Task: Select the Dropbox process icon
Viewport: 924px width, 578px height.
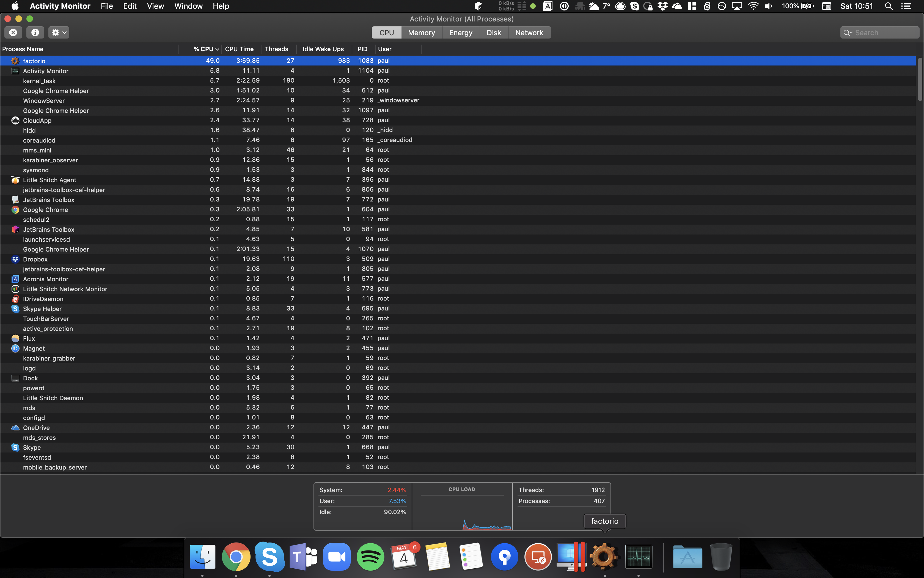Action: tap(15, 259)
